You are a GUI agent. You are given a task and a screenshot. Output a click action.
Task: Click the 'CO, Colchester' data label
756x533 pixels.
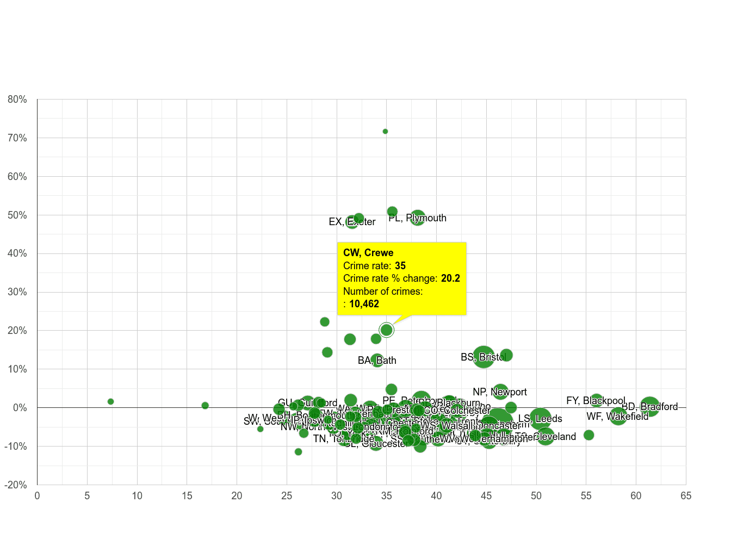[x=457, y=411]
